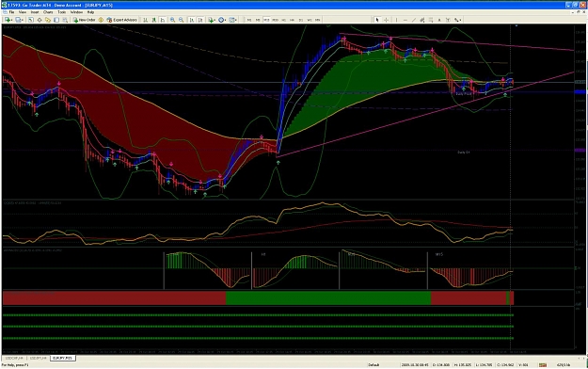Open the Window menu
The image size is (588, 369).
(76, 12)
